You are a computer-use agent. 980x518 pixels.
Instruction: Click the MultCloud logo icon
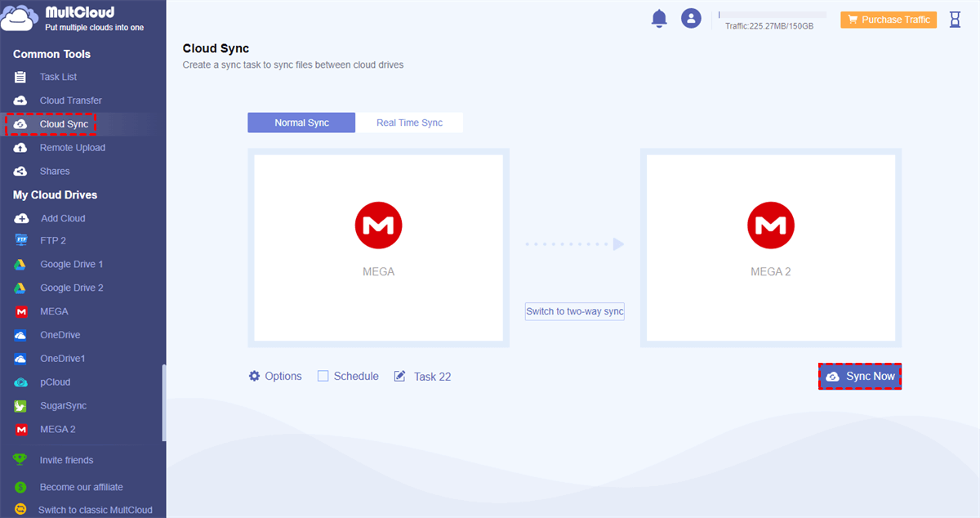click(20, 18)
